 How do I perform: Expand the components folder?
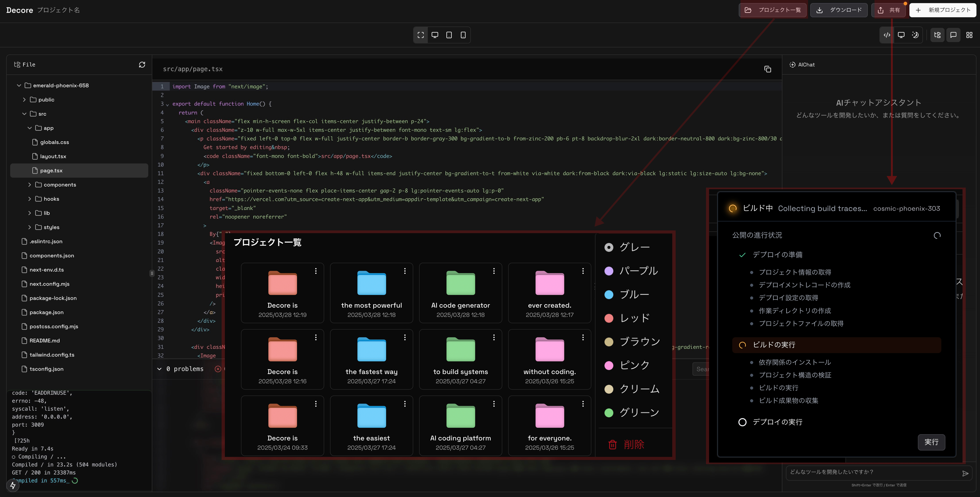tap(30, 185)
